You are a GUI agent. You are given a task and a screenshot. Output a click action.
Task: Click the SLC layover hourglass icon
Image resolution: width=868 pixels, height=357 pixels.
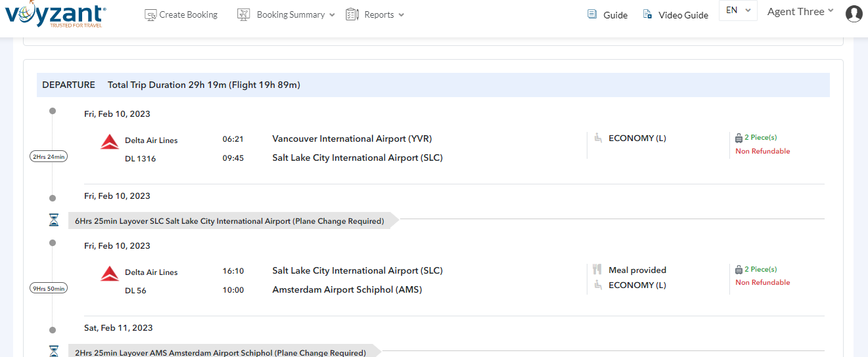54,221
